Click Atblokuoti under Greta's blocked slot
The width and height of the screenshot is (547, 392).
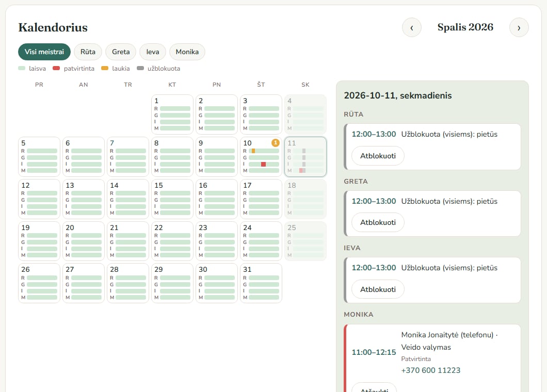[378, 222]
